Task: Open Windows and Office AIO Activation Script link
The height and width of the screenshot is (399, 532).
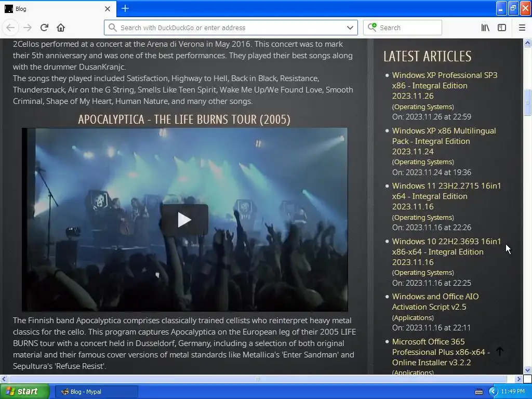Action: [435, 302]
